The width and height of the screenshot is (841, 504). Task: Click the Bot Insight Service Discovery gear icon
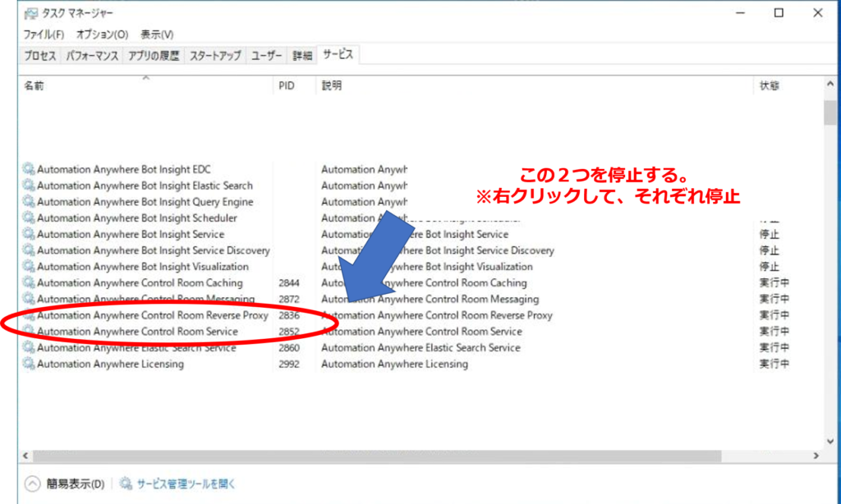pos(29,250)
